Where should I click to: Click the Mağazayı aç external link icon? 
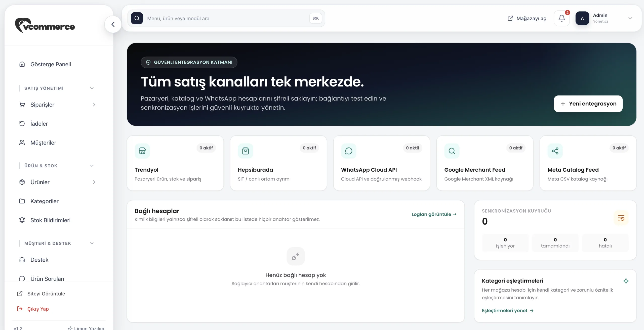[510, 18]
